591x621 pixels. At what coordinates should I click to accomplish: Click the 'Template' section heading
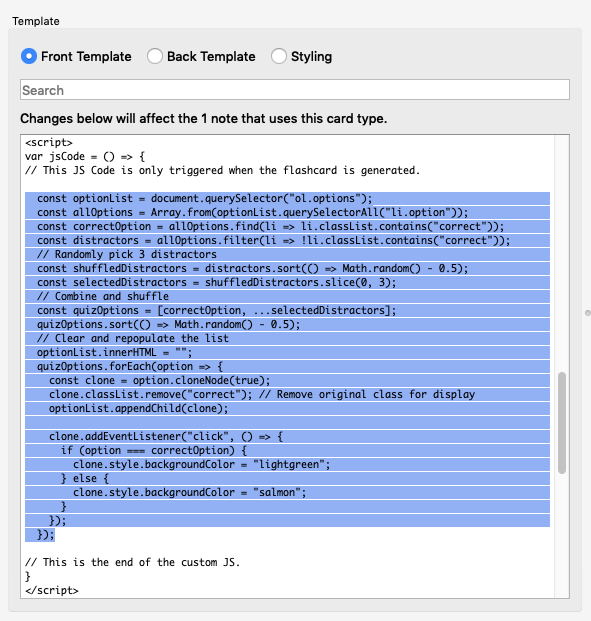(36, 21)
